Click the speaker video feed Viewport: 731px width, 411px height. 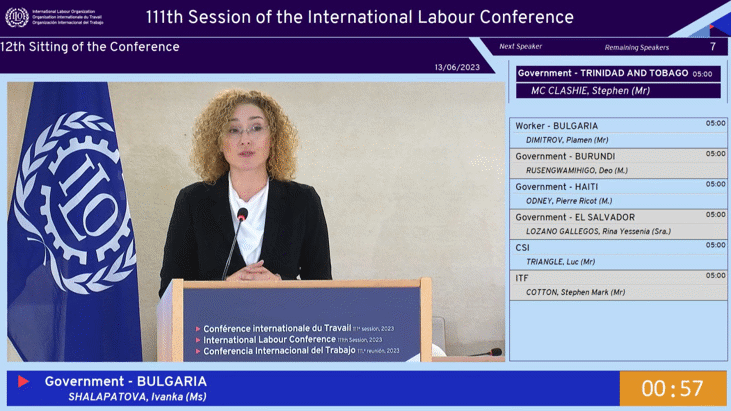pos(256,222)
